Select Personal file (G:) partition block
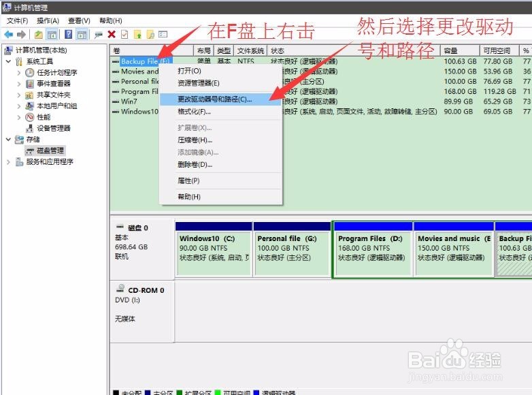This screenshot has height=395, width=532. [x=292, y=249]
